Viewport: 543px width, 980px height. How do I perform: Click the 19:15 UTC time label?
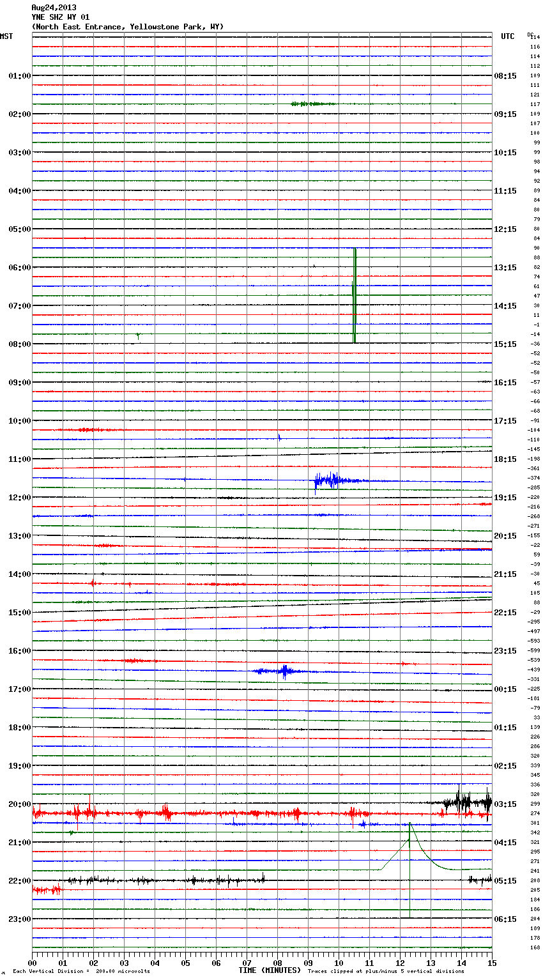point(505,498)
